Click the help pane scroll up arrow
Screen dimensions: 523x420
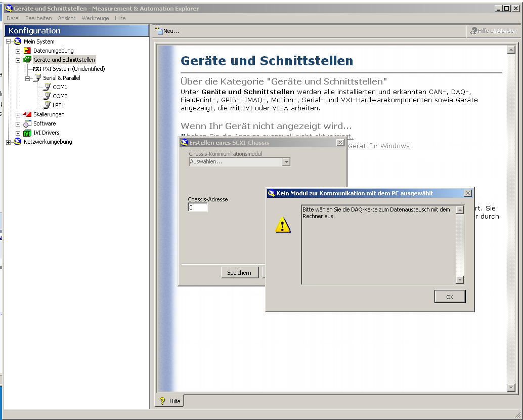[511, 50]
